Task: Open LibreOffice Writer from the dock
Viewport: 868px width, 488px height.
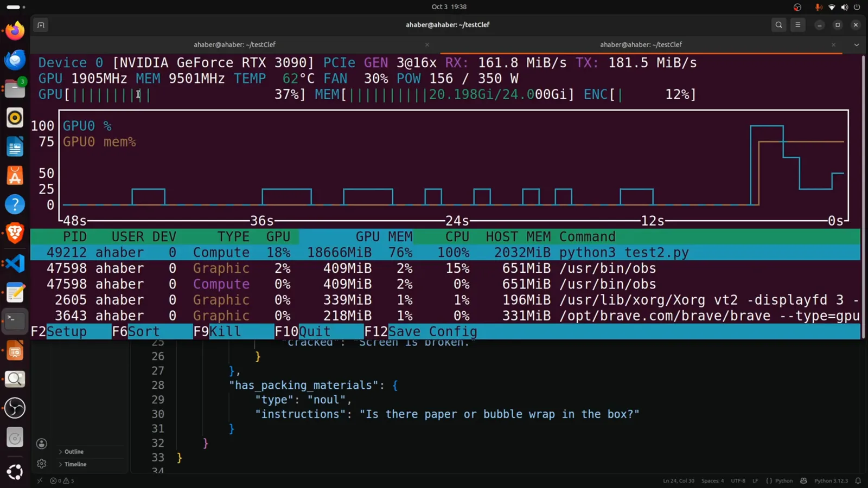Action: [15, 146]
